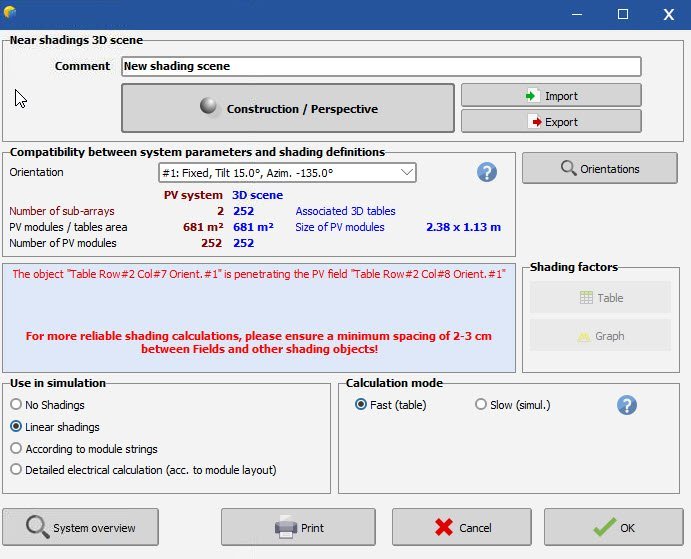Click the help icon beside the Orientation dropdown

click(487, 172)
